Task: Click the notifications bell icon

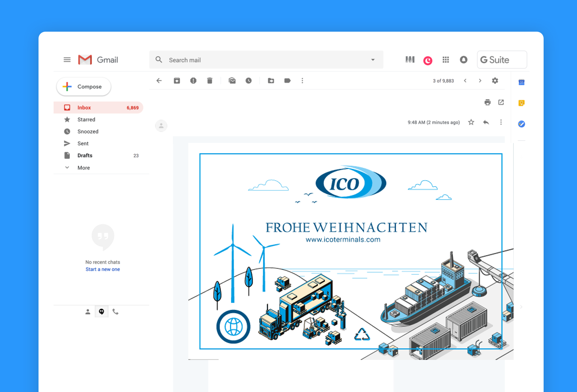Action: point(464,60)
